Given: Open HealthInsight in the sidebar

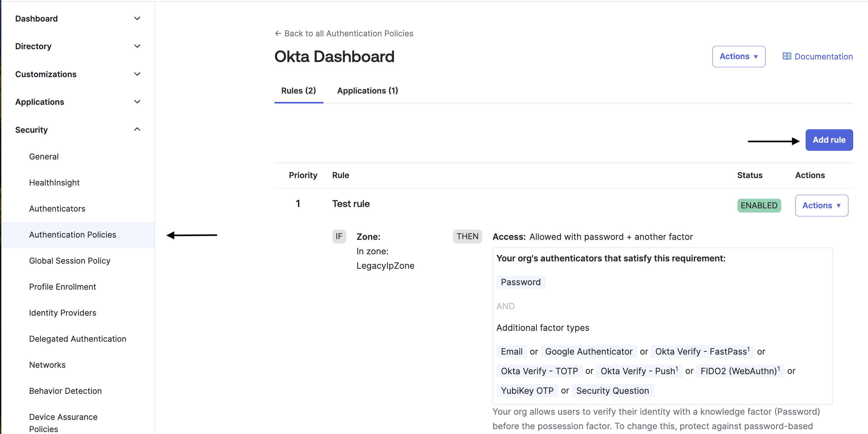Looking at the screenshot, I should coord(54,183).
